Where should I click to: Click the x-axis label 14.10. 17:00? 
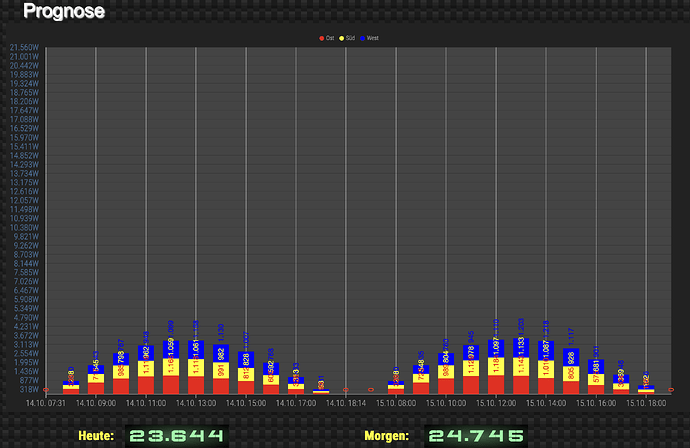coord(296,403)
